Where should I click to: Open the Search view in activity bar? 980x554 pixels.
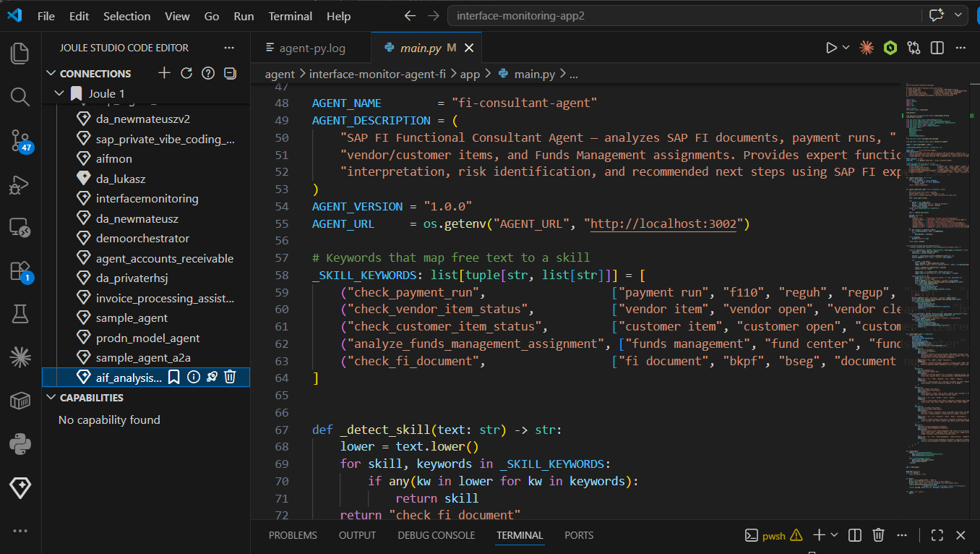(20, 96)
